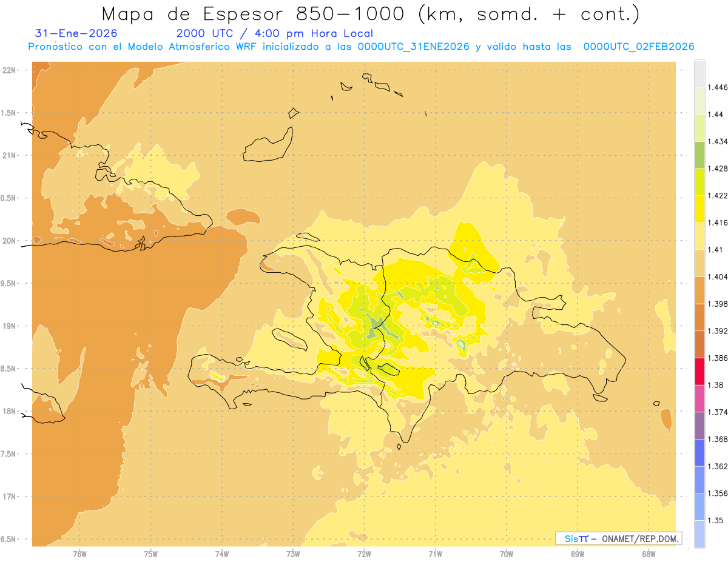Click the latitude axis label '22N'
The height and width of the screenshot is (562, 728).
point(10,70)
